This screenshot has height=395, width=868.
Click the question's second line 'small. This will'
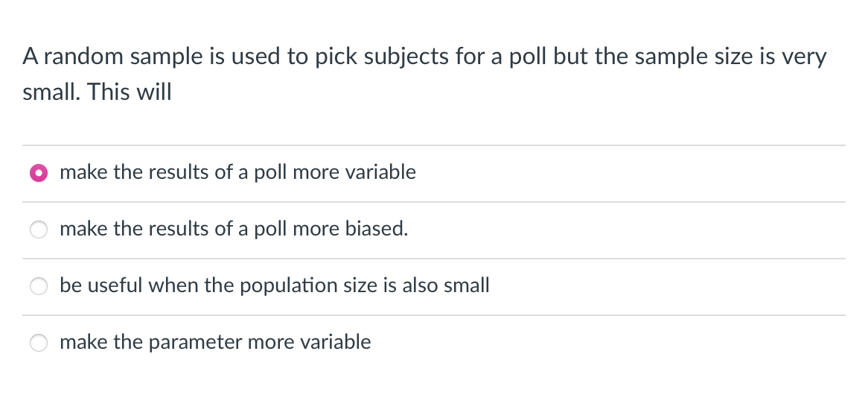(97, 92)
